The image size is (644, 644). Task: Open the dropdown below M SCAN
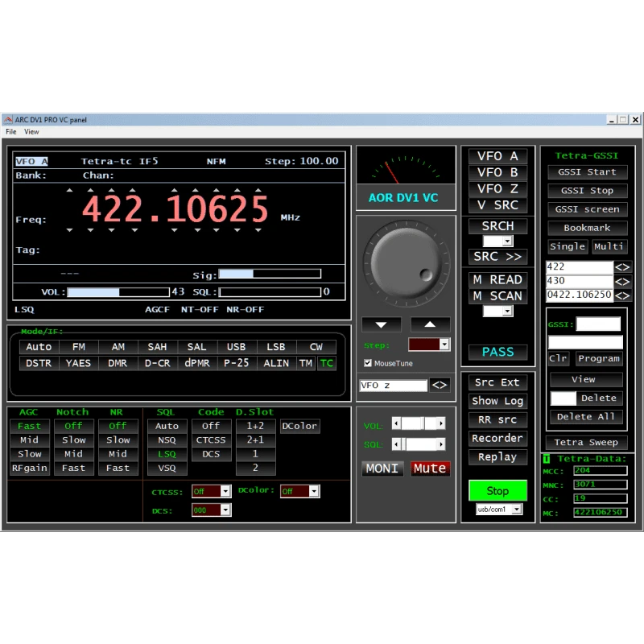click(x=508, y=311)
